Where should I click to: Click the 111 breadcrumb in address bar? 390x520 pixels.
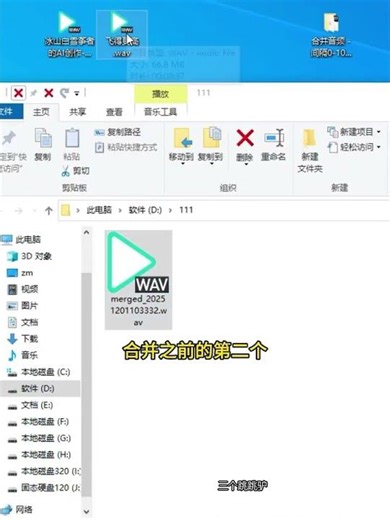(186, 210)
